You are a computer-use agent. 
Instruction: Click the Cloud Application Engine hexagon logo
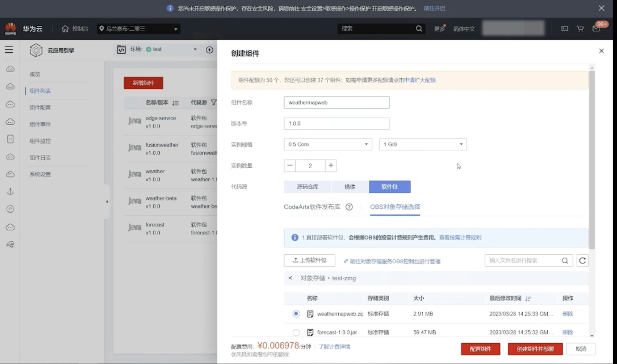(36, 50)
